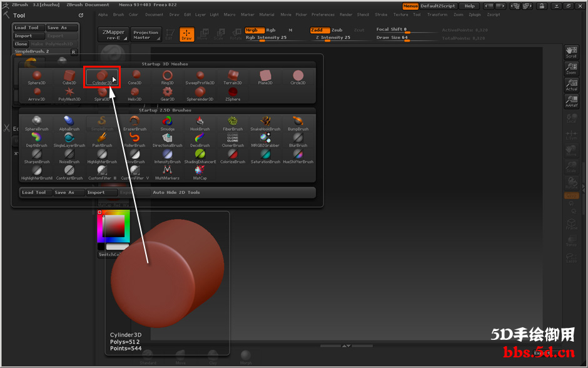588x368 pixels.
Task: Pick the Cone3D mesh
Action: click(x=134, y=77)
